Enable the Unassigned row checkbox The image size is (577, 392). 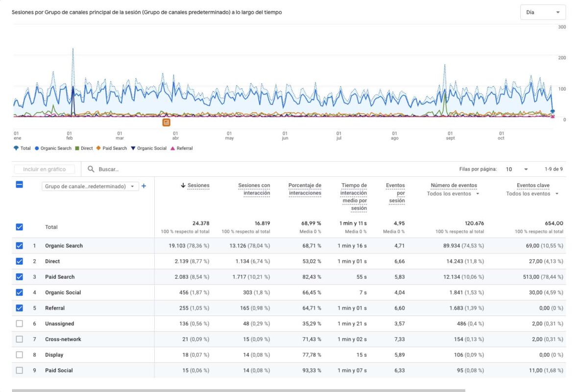click(19, 323)
